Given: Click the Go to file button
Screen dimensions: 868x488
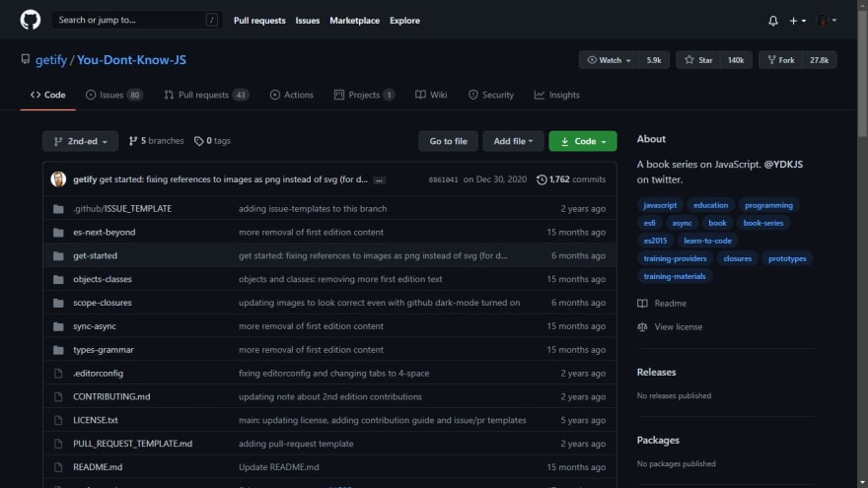Looking at the screenshot, I should pos(448,141).
